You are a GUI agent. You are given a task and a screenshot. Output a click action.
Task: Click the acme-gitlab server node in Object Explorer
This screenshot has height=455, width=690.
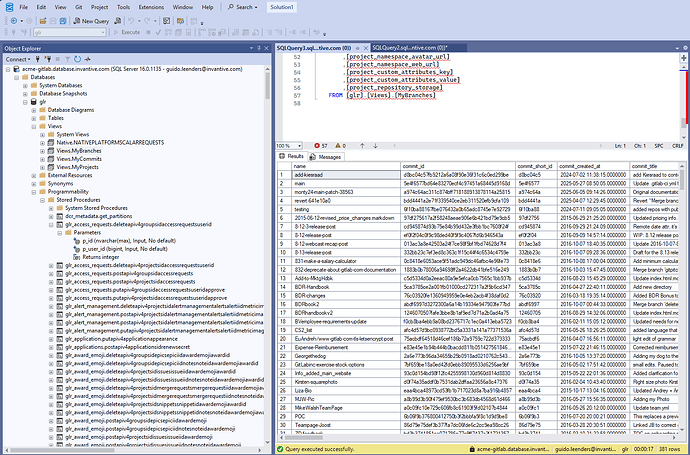(x=132, y=69)
